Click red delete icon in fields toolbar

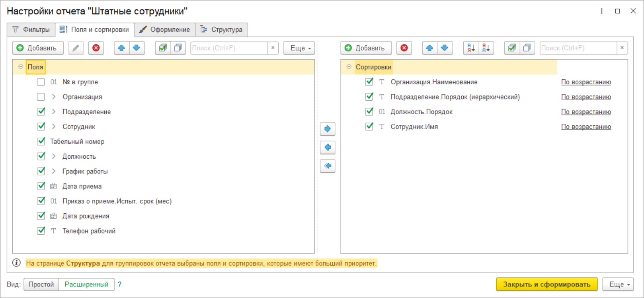coord(96,48)
